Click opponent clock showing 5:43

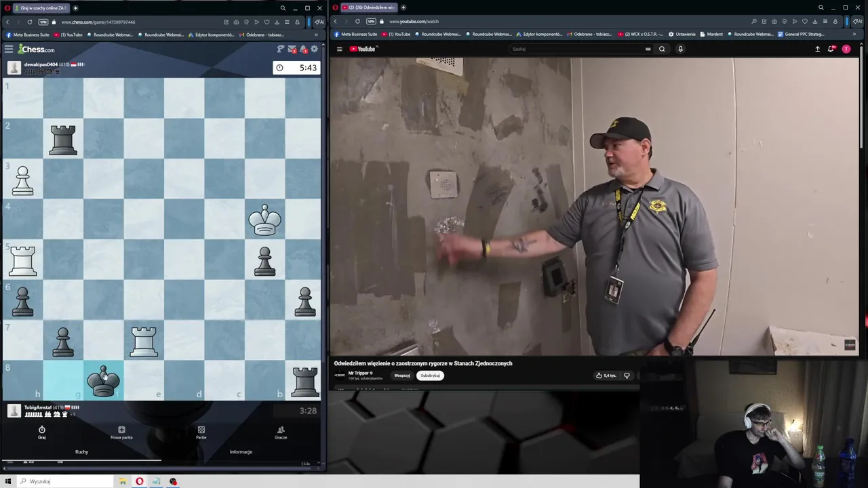(296, 68)
